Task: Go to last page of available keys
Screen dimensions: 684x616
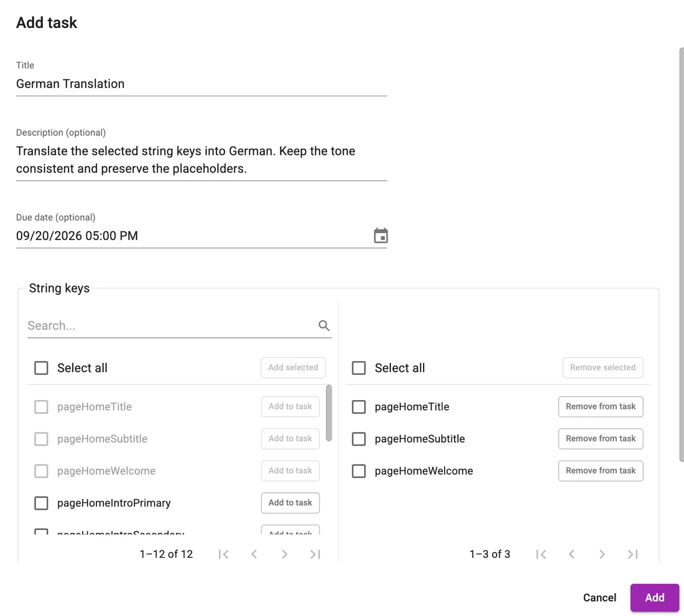Action: coord(315,554)
